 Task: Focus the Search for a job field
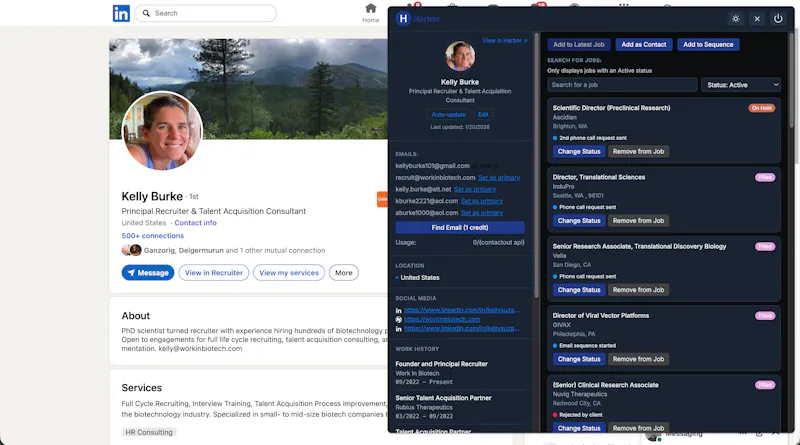pos(622,85)
